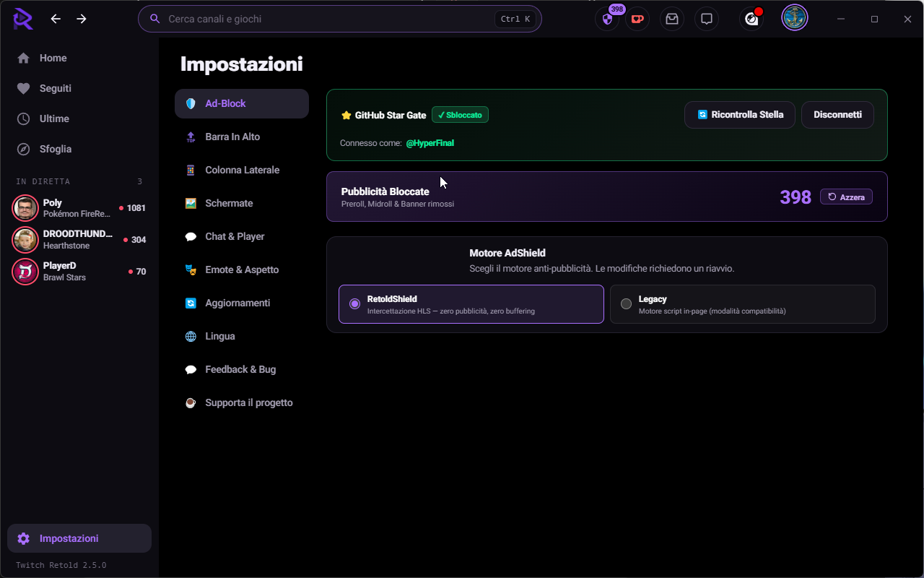924x578 pixels.
Task: Open the Ad-Block settings tab
Action: click(x=242, y=103)
